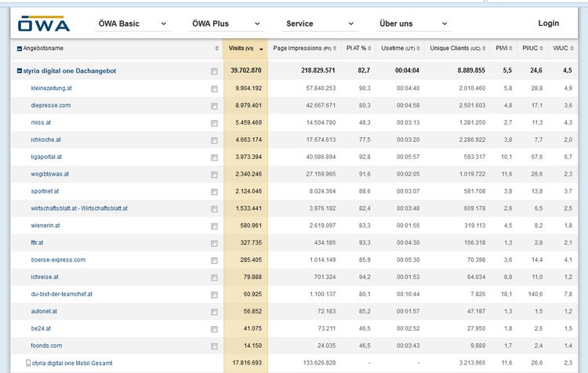
Task: Sort by Angebotsname column arrows
Action: pyautogui.click(x=216, y=49)
